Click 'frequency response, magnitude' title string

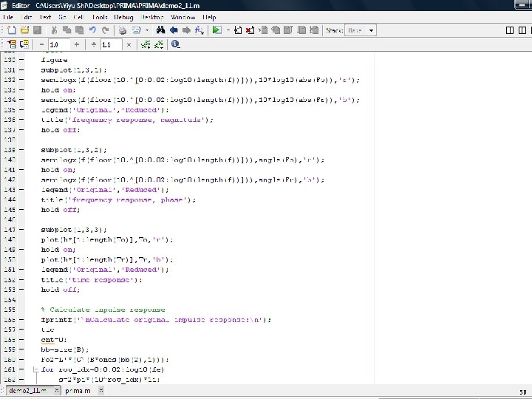point(138,120)
